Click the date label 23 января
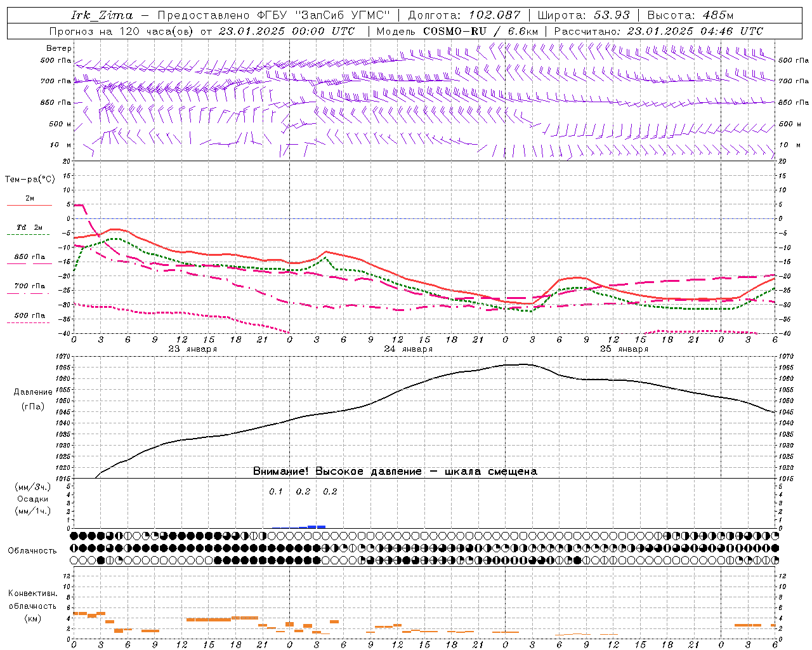812x650 pixels. 193,349
